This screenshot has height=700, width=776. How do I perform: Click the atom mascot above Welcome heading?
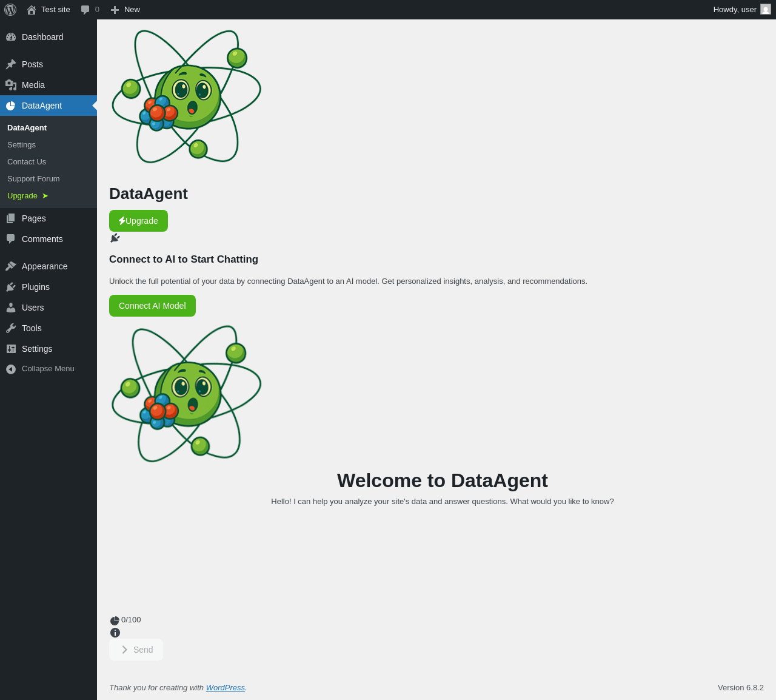click(x=187, y=393)
